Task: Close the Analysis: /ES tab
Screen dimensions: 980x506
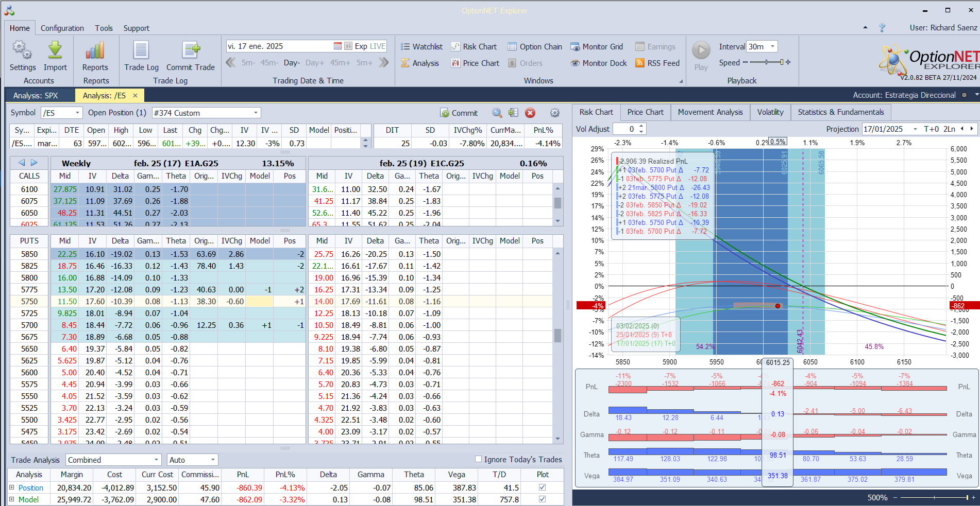Action: click(135, 95)
